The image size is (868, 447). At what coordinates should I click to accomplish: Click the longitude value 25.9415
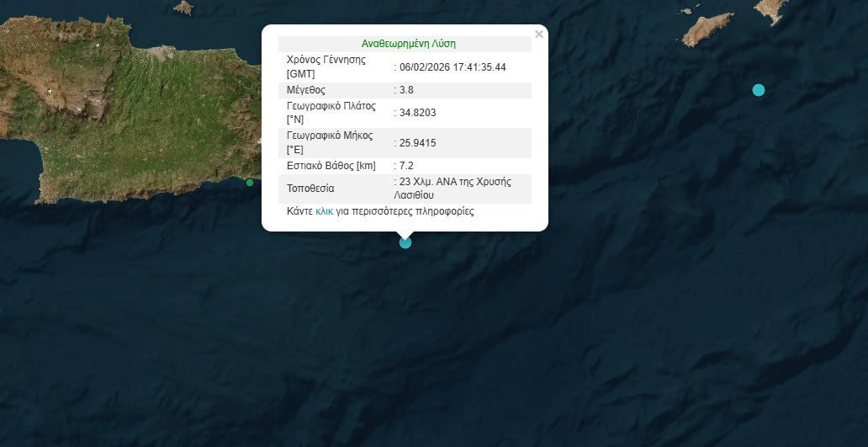(418, 143)
